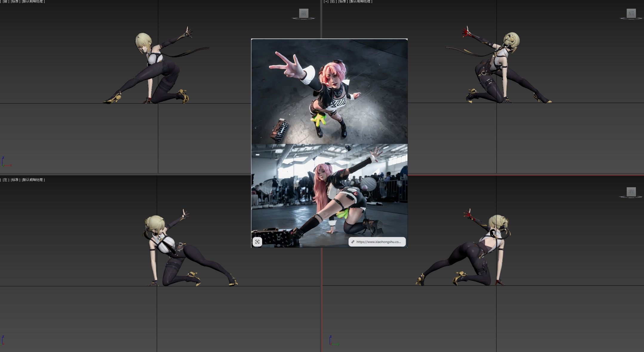Open [默认明暗处理] shading menu in Front (前) viewport

click(x=33, y=1)
